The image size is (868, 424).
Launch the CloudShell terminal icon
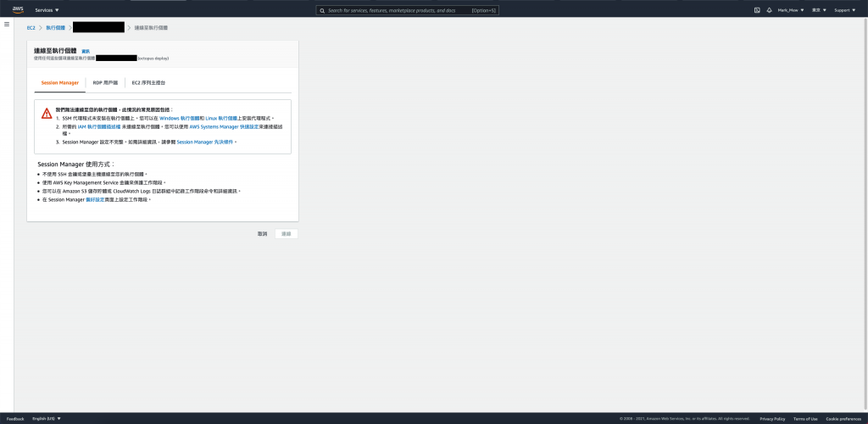(x=757, y=10)
